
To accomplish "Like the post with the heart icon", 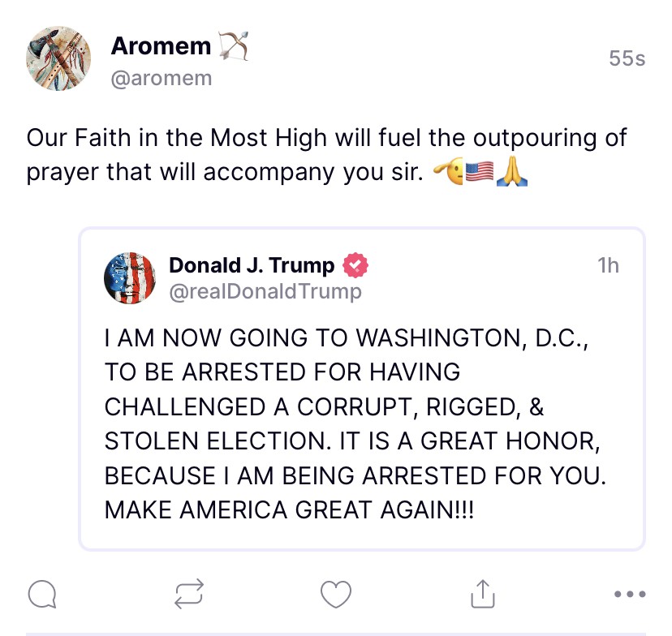I will 336,595.
